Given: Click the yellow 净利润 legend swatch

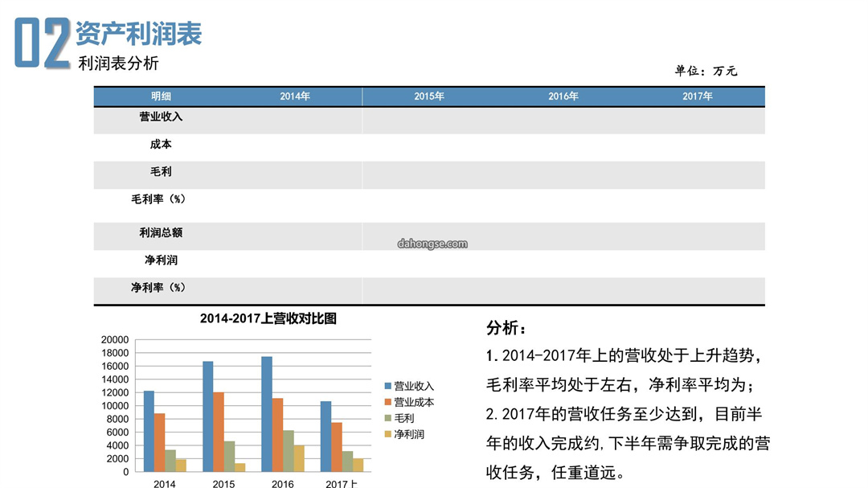Looking at the screenshot, I should [387, 434].
